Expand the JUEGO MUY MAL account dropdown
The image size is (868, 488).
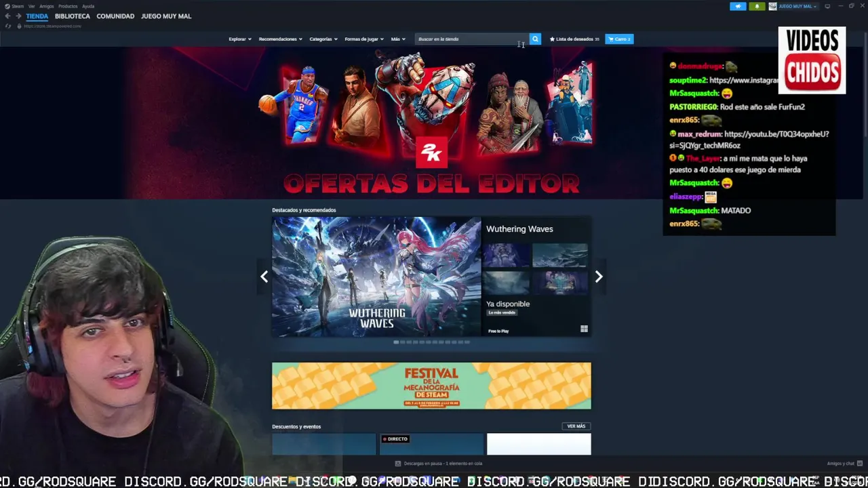(x=797, y=6)
